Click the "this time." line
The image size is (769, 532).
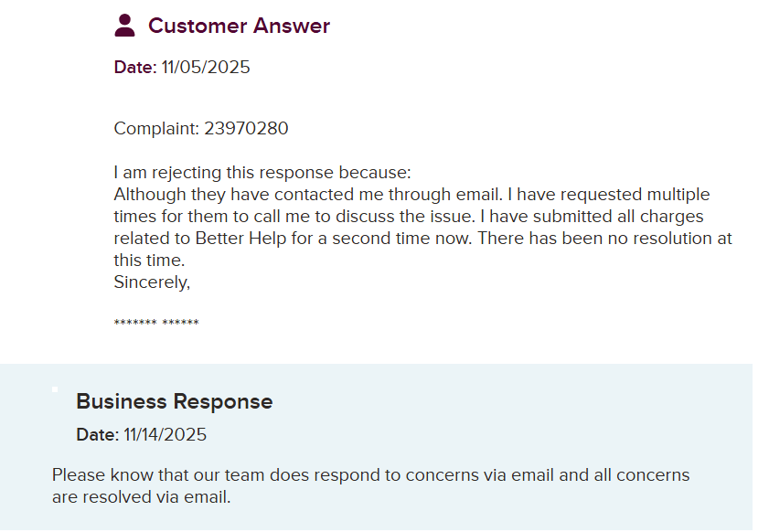tap(149, 261)
